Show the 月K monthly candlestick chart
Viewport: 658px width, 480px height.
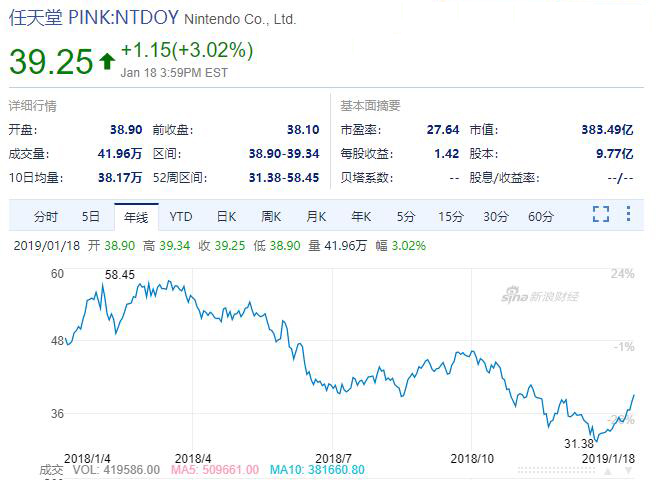click(316, 216)
